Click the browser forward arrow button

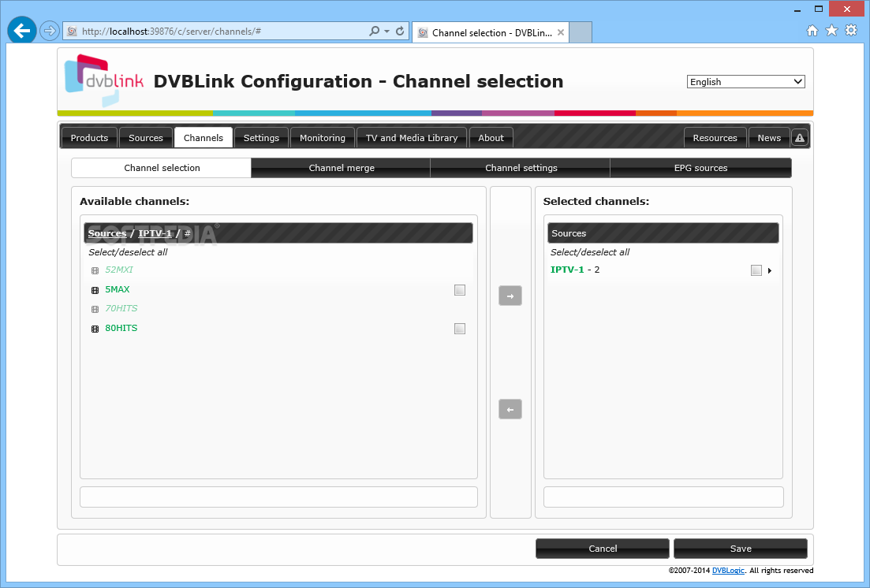tap(50, 31)
